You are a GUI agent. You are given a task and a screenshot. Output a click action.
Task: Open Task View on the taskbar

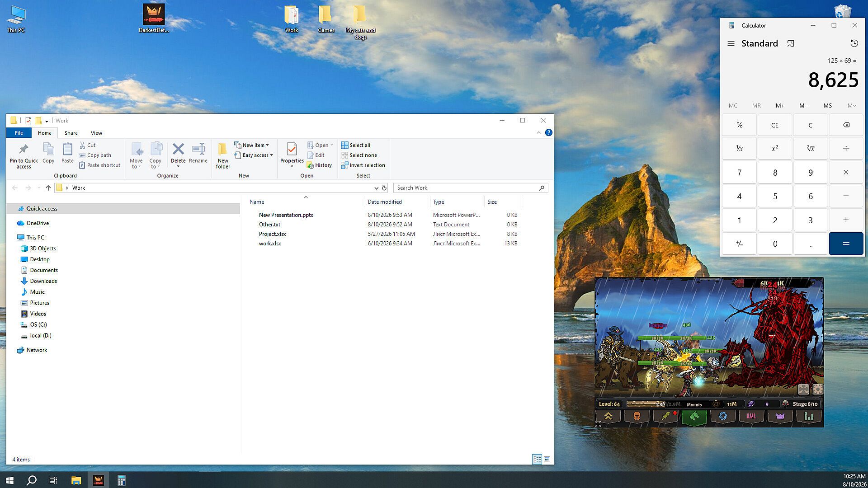pyautogui.click(x=53, y=480)
